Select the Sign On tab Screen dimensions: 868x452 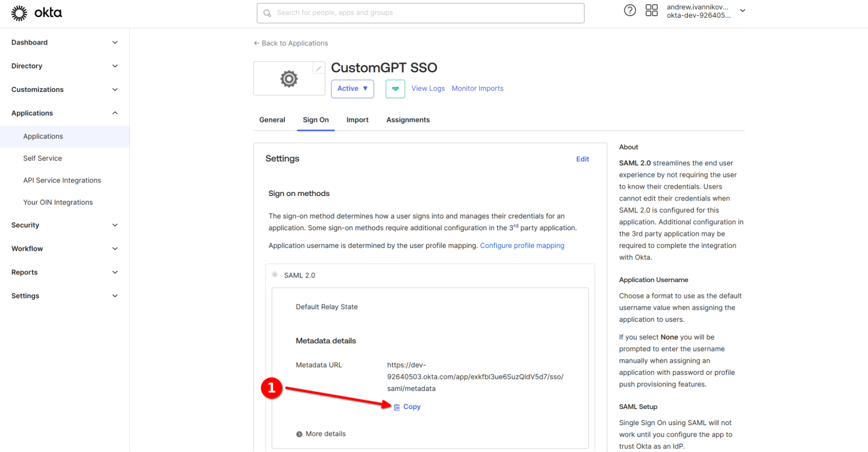coord(316,120)
